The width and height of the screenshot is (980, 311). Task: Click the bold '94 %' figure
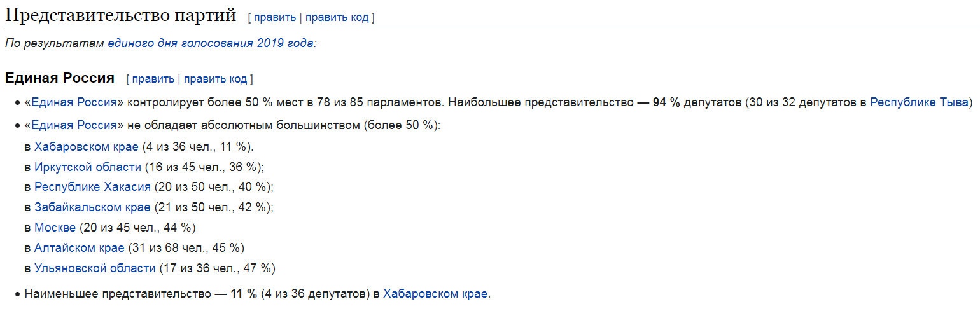[667, 102]
